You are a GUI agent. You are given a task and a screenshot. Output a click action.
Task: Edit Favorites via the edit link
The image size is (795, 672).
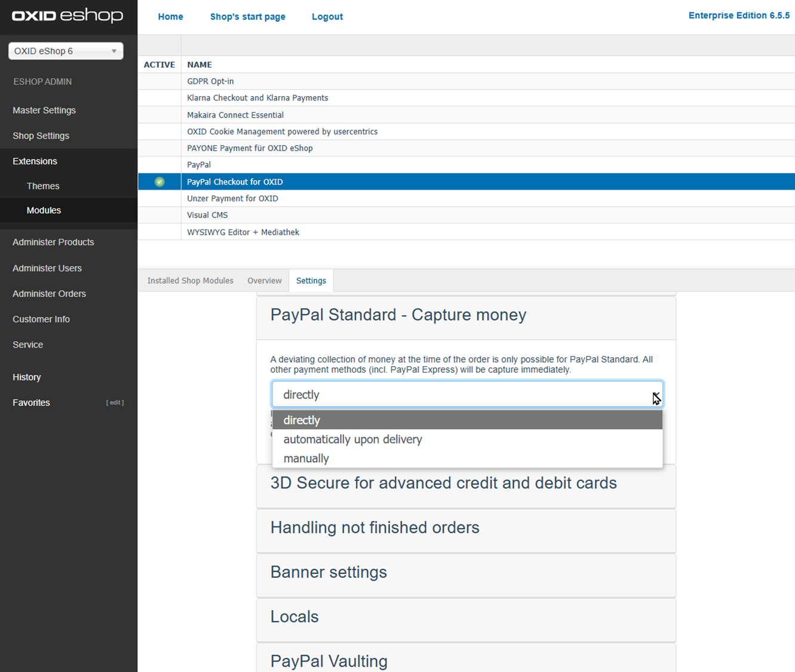click(x=115, y=403)
